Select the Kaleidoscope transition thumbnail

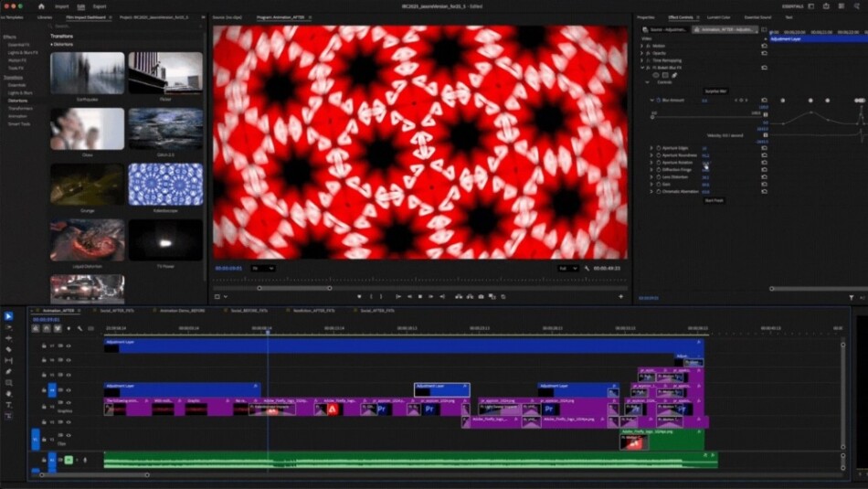165,185
